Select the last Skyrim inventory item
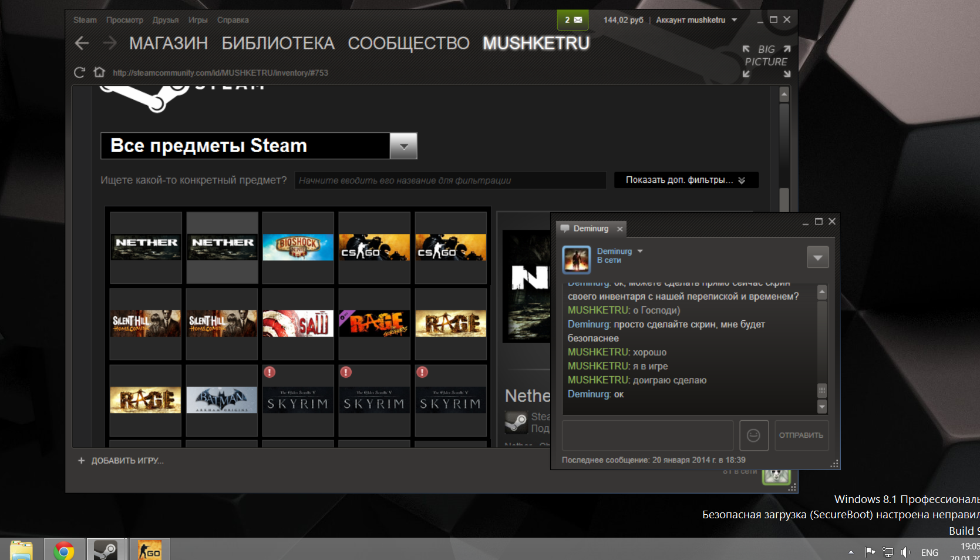 451,400
